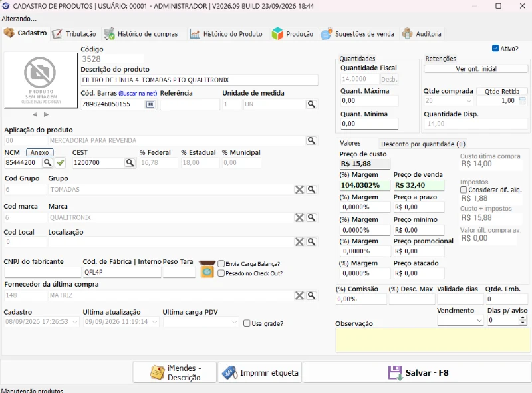The width and height of the screenshot is (532, 393).
Task: Click the calculator icon beside Qtde Retida value
Action: [523, 100]
